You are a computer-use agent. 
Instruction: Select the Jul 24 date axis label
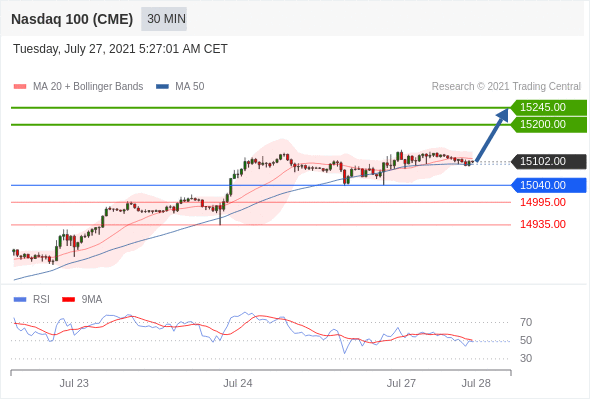click(238, 383)
